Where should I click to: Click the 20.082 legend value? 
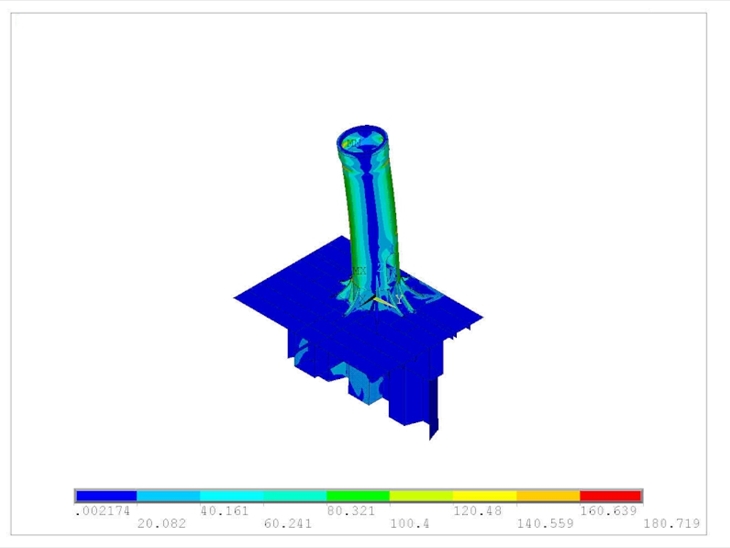click(162, 523)
